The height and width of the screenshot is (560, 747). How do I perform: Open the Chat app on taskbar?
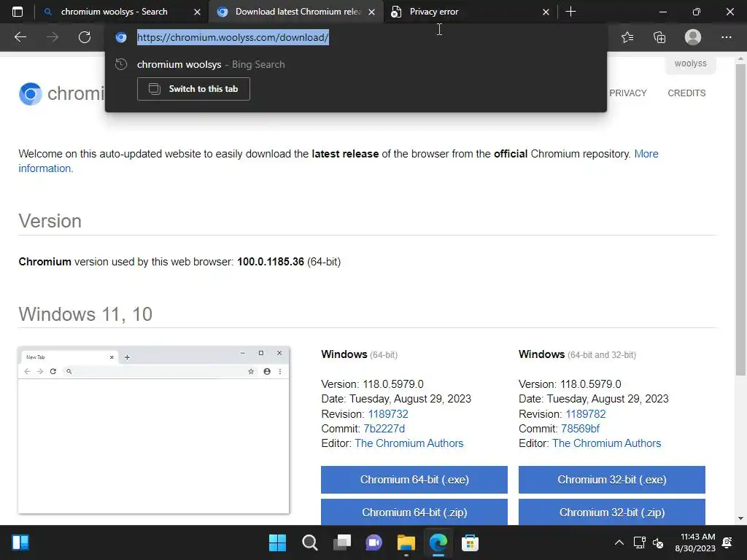(374, 542)
